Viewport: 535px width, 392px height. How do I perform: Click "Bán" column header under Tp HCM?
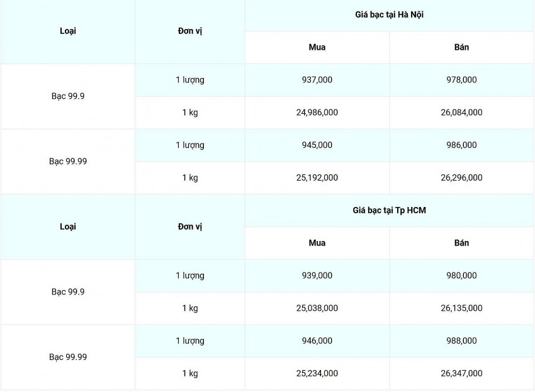pos(461,243)
